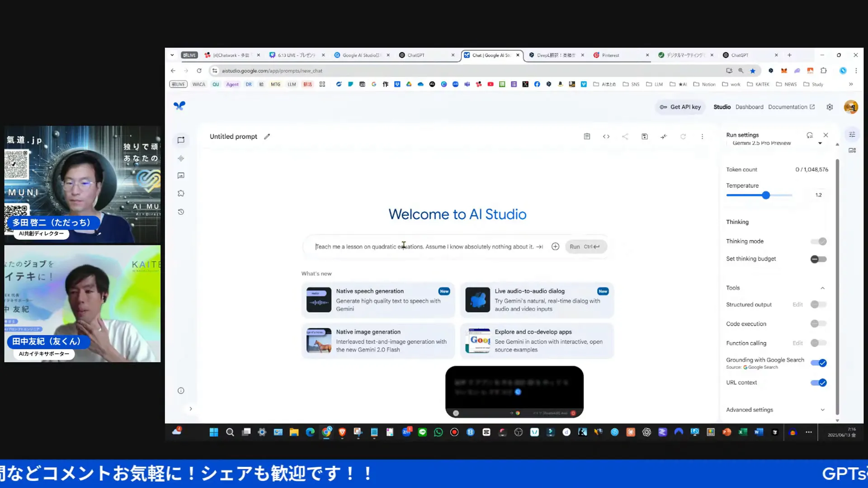The image size is (868, 488).
Task: Click the Compare mode icon
Action: click(x=664, y=136)
